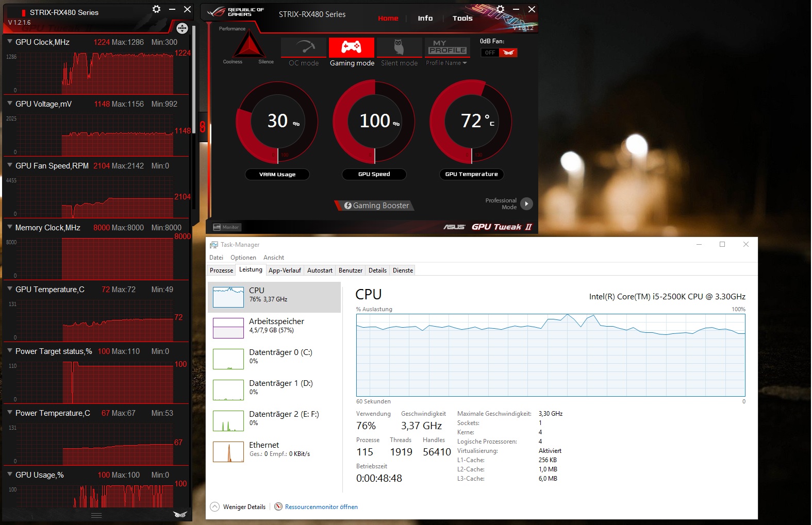Click the GPU Speed gauge
The image size is (812, 525).
(374, 123)
